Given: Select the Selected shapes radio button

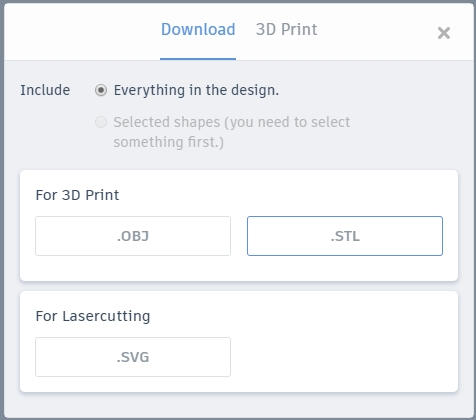Looking at the screenshot, I should pos(101,122).
